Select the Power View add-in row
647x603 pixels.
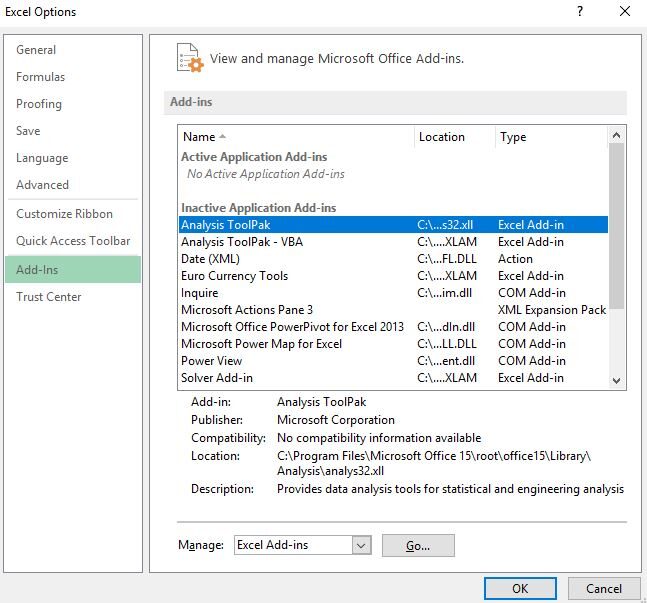pos(393,361)
